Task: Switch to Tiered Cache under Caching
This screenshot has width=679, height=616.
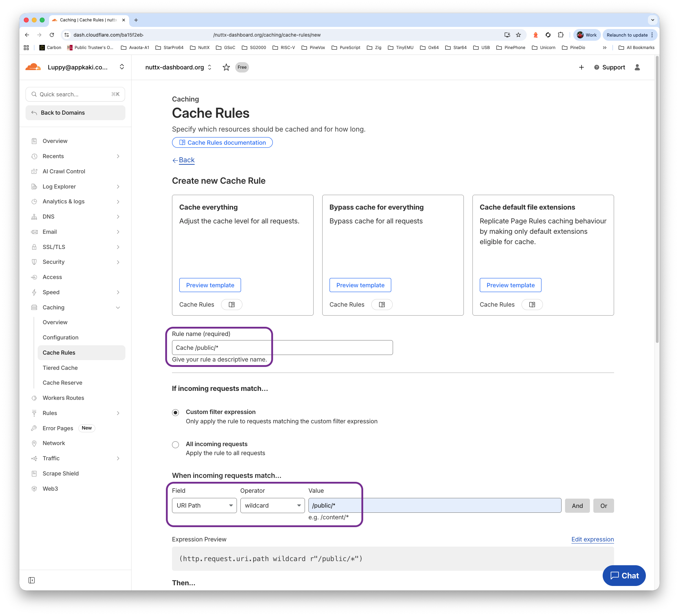Action: click(60, 368)
